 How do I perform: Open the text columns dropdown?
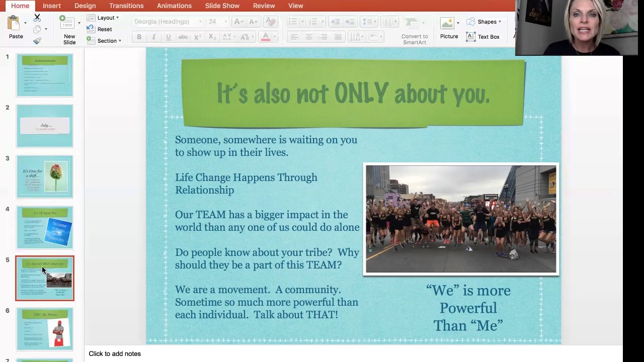[x=389, y=22]
